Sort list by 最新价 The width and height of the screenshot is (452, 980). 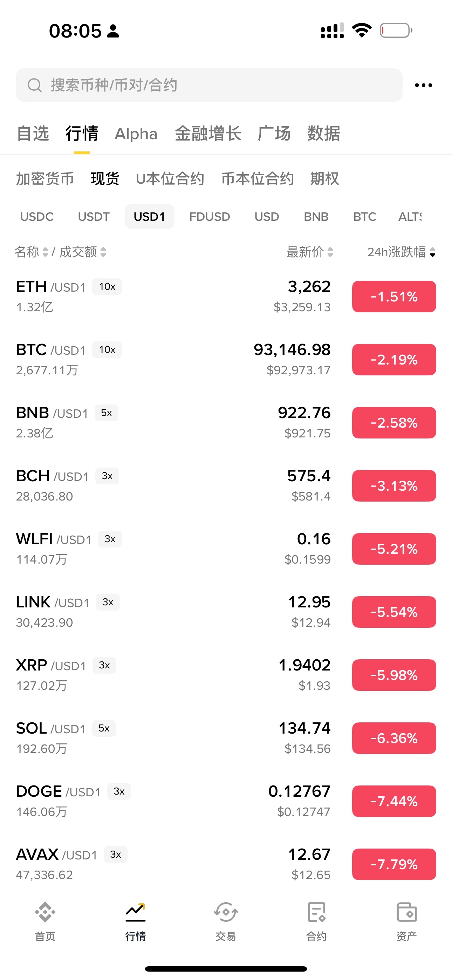coord(310,252)
